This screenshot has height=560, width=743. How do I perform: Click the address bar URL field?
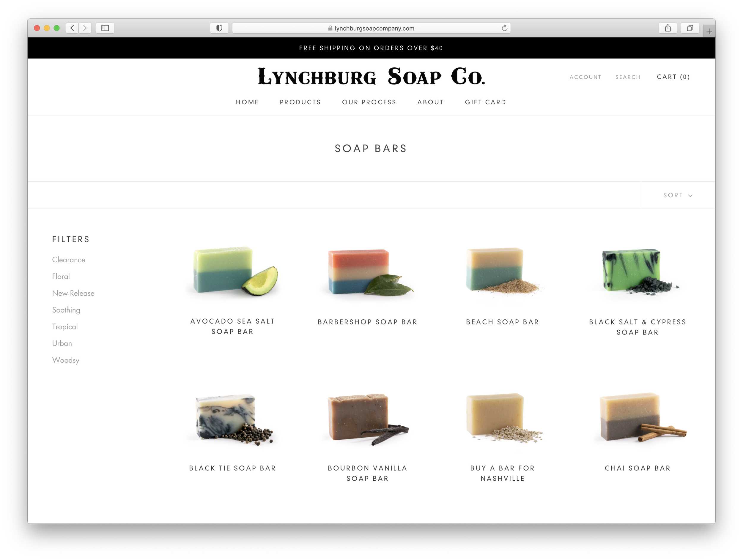[371, 28]
